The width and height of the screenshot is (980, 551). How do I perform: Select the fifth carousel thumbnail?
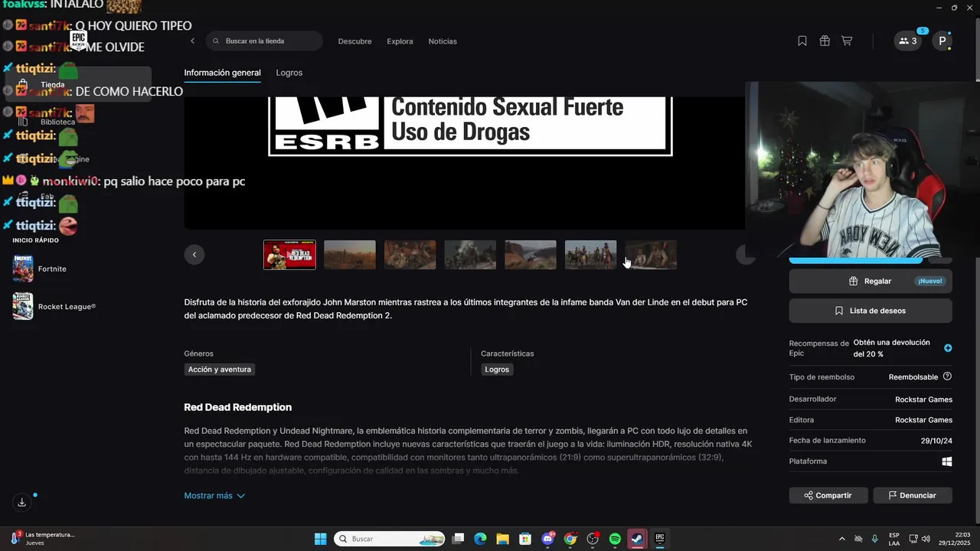click(531, 255)
